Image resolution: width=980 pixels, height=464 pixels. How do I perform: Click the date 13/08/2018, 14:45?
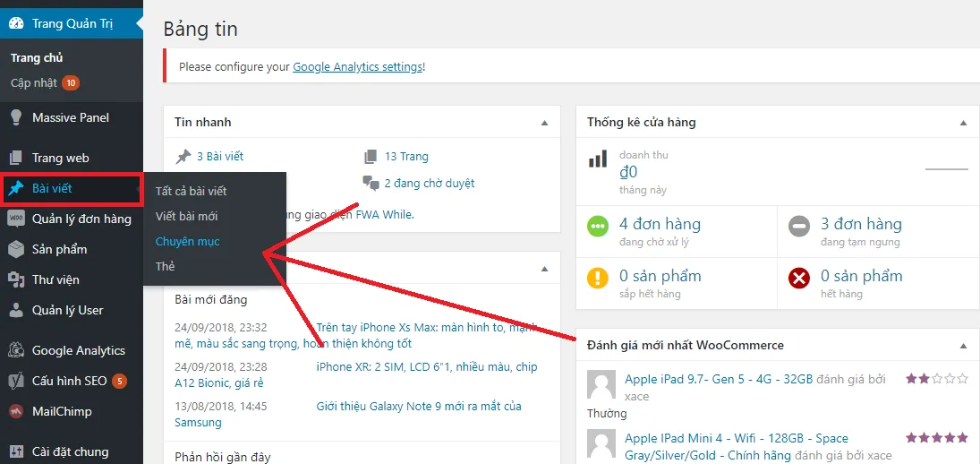pos(221,406)
